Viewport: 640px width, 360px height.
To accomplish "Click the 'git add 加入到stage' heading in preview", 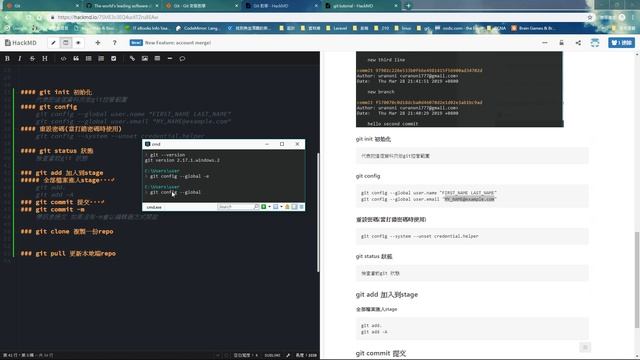I will click(x=387, y=294).
